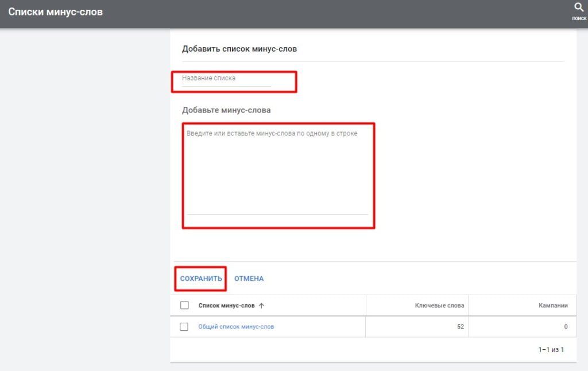Open the search icon in the header
Image resolution: width=588 pixels, height=371 pixels.
click(x=579, y=7)
